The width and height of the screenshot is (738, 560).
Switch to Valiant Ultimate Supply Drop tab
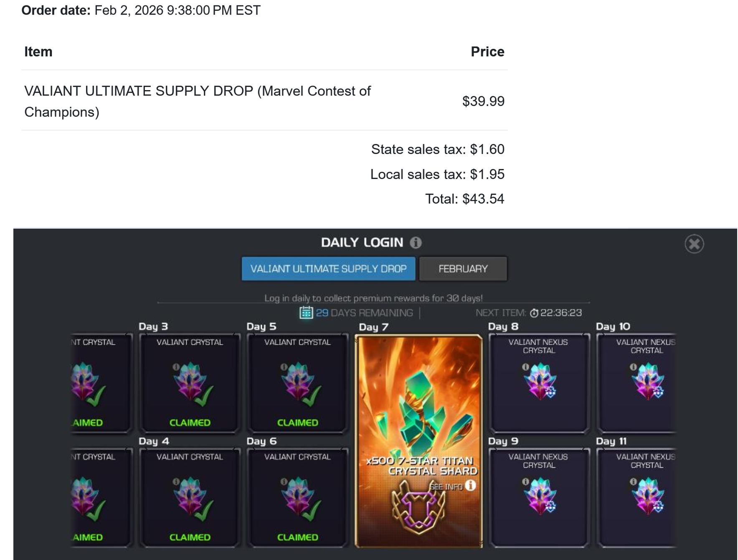[328, 269]
